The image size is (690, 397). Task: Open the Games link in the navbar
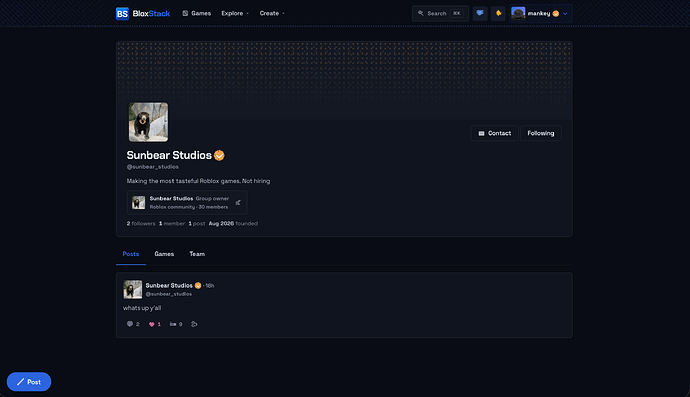[197, 14]
